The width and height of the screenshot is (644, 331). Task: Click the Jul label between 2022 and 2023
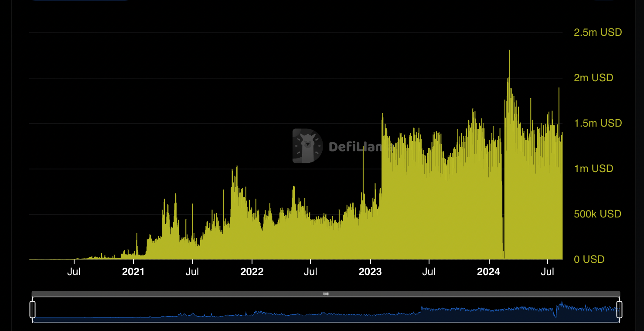tap(310, 272)
